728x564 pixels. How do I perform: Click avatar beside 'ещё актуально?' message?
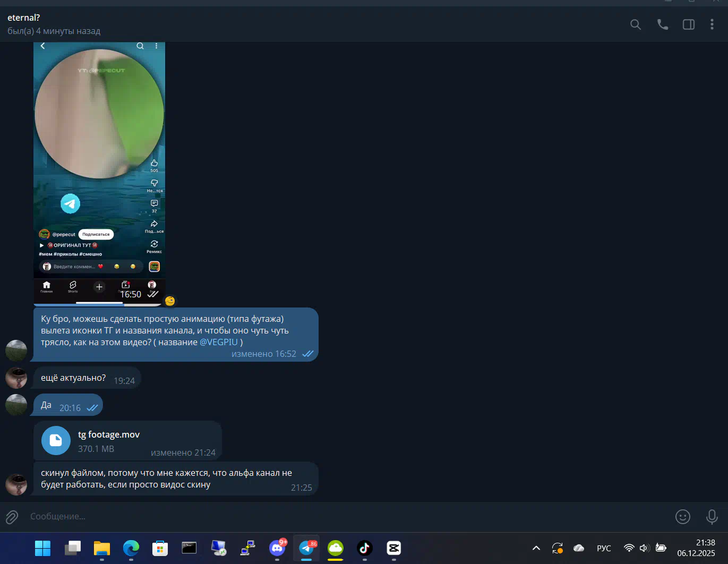point(16,378)
